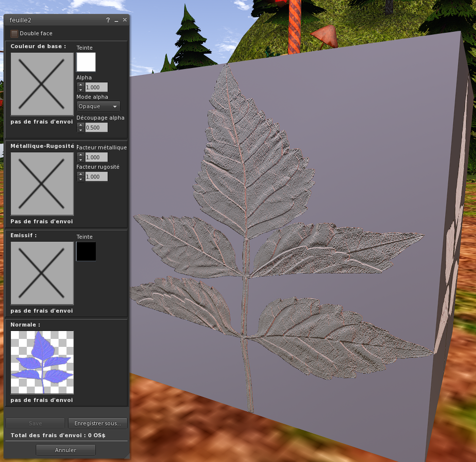Image resolution: width=476 pixels, height=462 pixels.
Task: Close the feuille2 panel
Action: 125,20
